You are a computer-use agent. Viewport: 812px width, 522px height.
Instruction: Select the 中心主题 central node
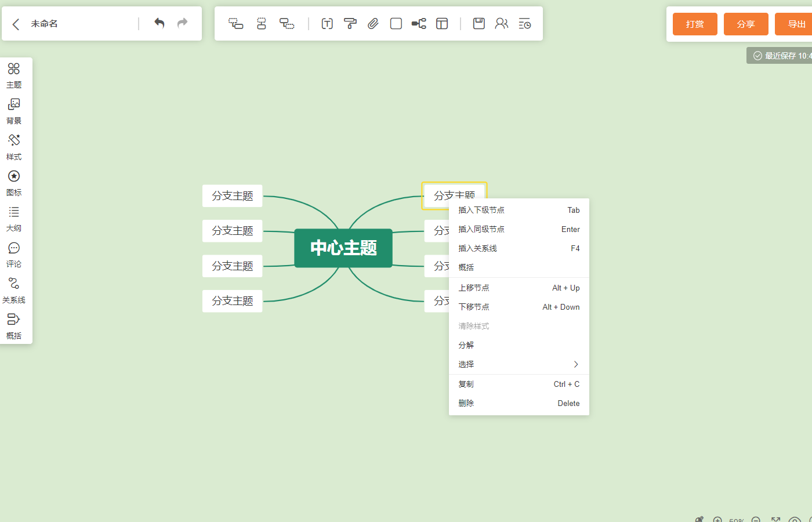(343, 248)
